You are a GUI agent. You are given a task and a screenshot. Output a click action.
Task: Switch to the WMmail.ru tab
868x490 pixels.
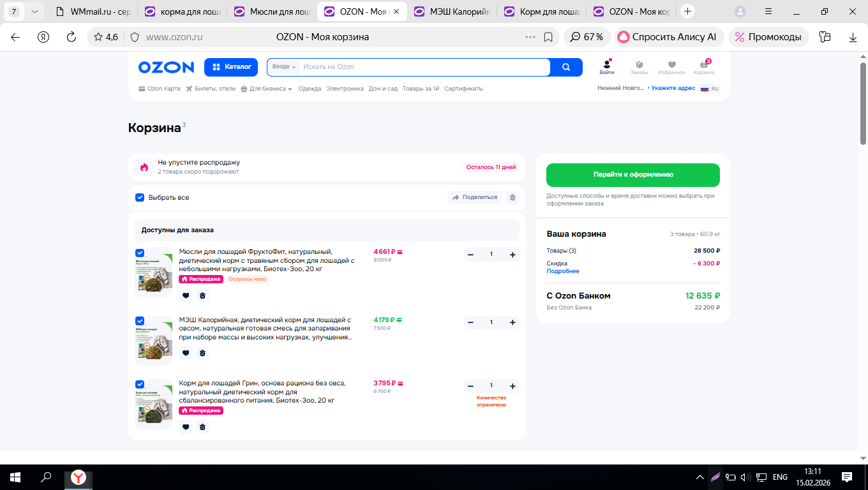[x=93, y=11]
